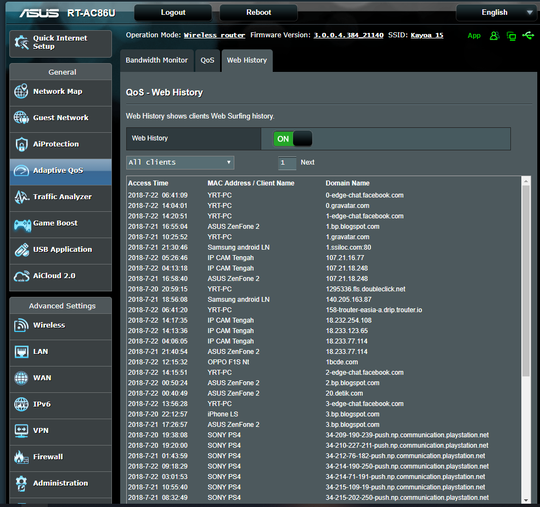The height and width of the screenshot is (507, 540).
Task: Select the 20.detik.com domain entry
Action: point(344,393)
